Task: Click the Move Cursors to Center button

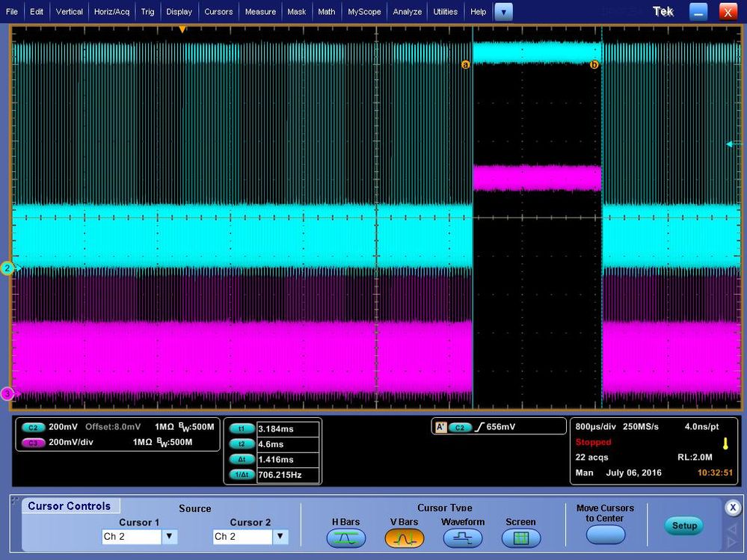Action: [x=605, y=535]
